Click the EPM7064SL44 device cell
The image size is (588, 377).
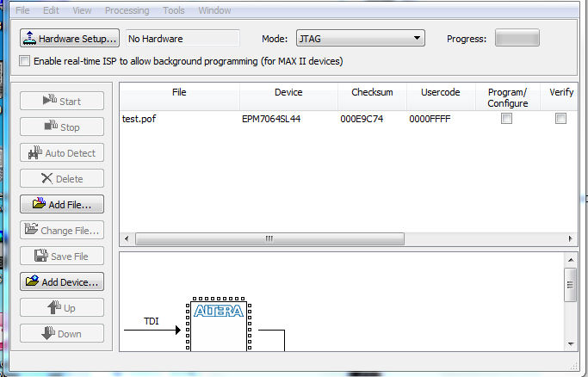271,119
